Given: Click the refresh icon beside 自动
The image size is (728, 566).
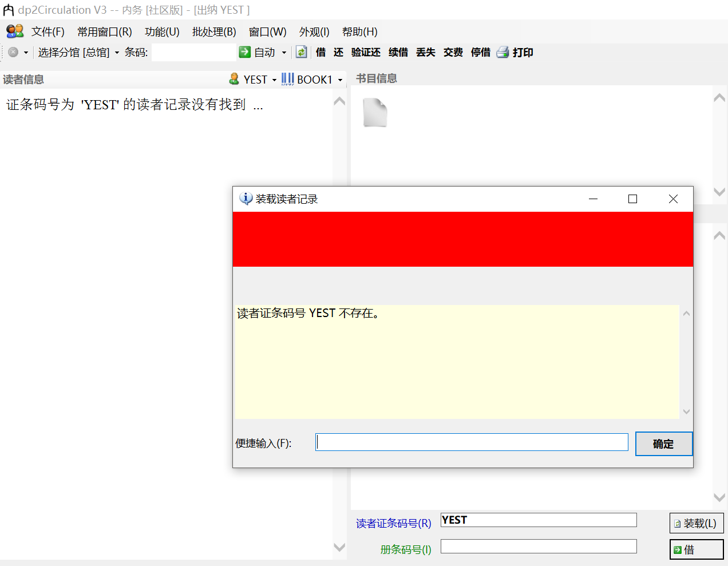Looking at the screenshot, I should coord(302,52).
